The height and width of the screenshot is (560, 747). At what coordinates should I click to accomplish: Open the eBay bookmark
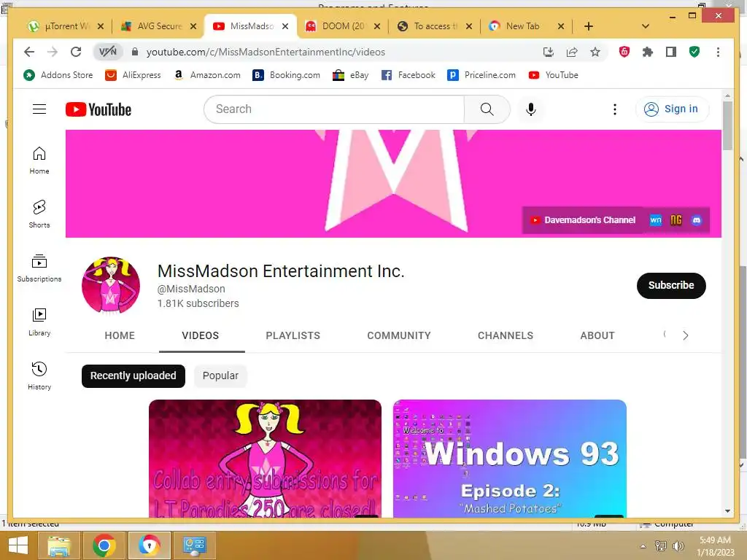(x=351, y=75)
